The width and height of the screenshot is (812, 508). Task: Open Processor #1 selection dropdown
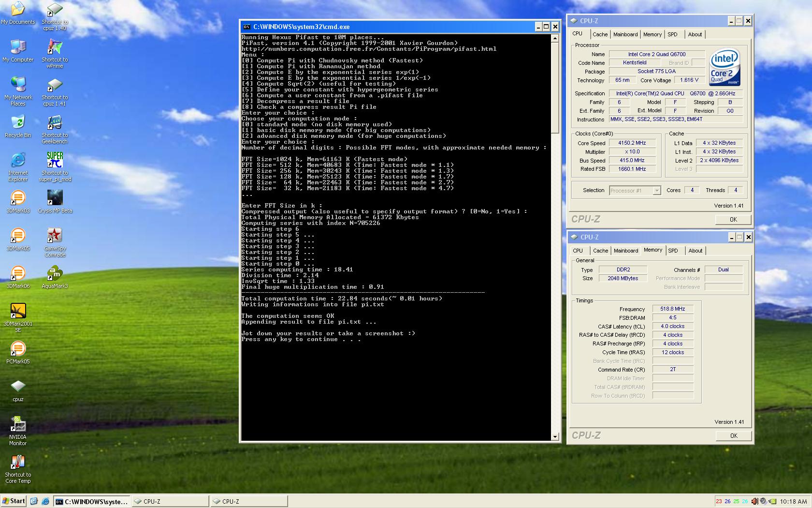coord(635,191)
